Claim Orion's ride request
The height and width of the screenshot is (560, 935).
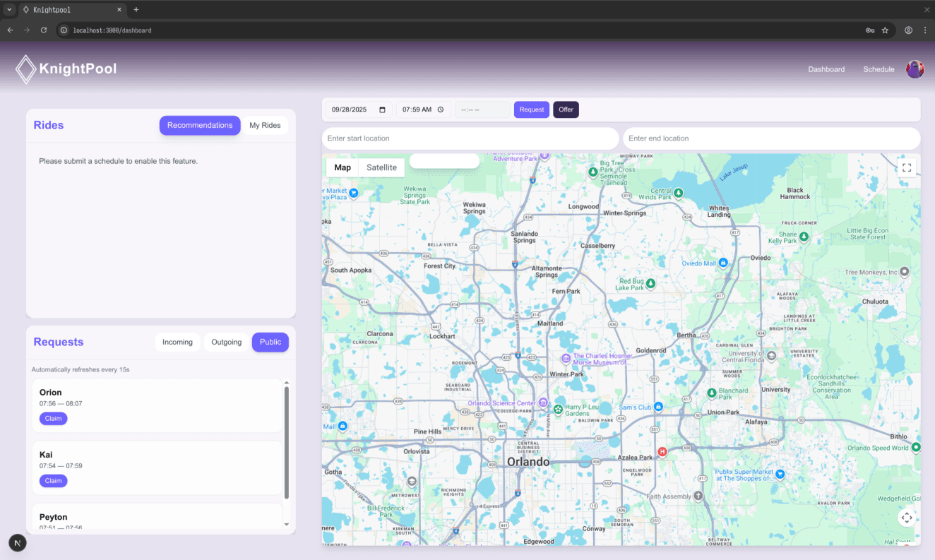click(x=53, y=419)
